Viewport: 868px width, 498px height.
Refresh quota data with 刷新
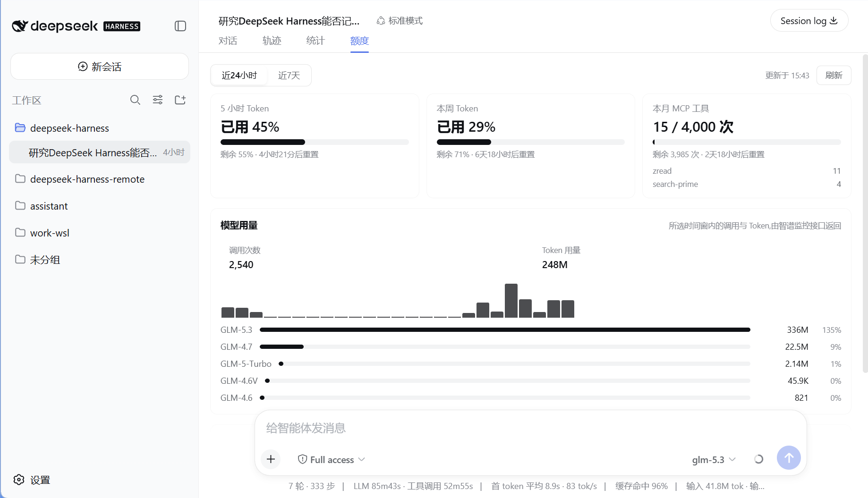pyautogui.click(x=834, y=76)
